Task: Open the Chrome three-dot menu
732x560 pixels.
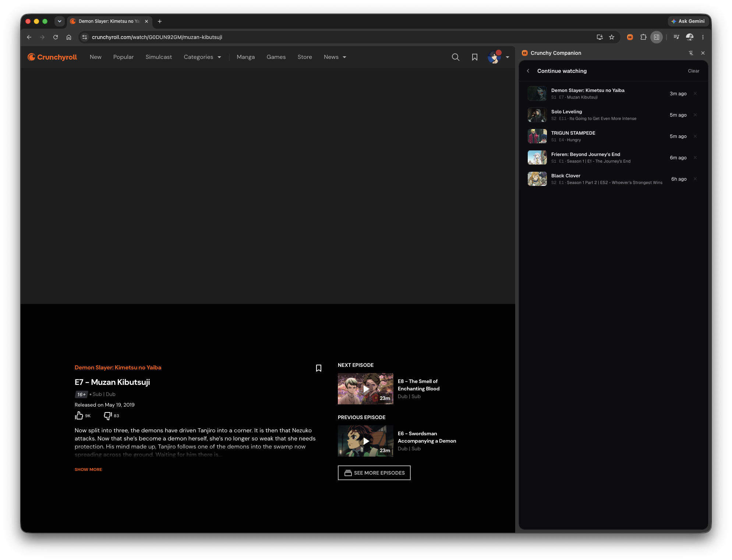Action: click(703, 37)
